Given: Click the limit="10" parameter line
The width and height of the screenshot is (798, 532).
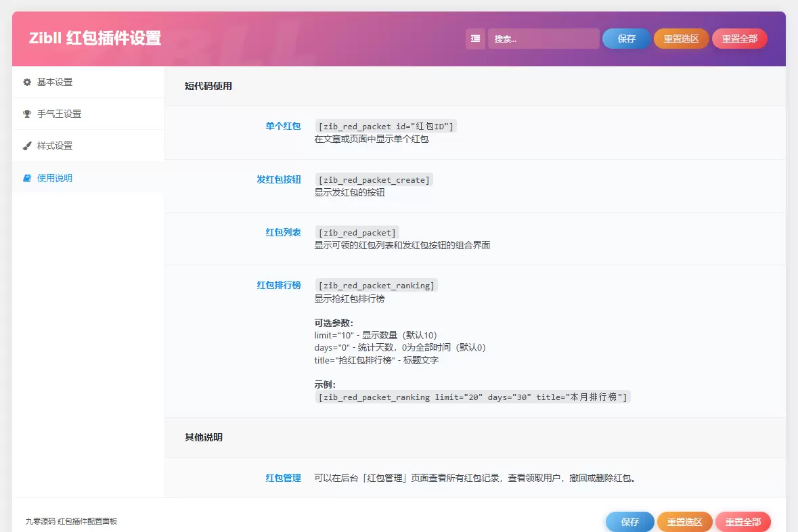Looking at the screenshot, I should point(376,335).
